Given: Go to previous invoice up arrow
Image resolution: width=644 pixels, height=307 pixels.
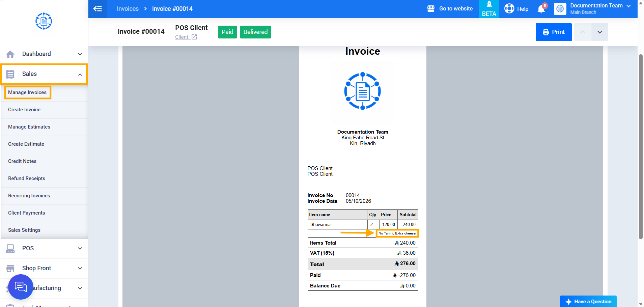Looking at the screenshot, I should [x=583, y=32].
